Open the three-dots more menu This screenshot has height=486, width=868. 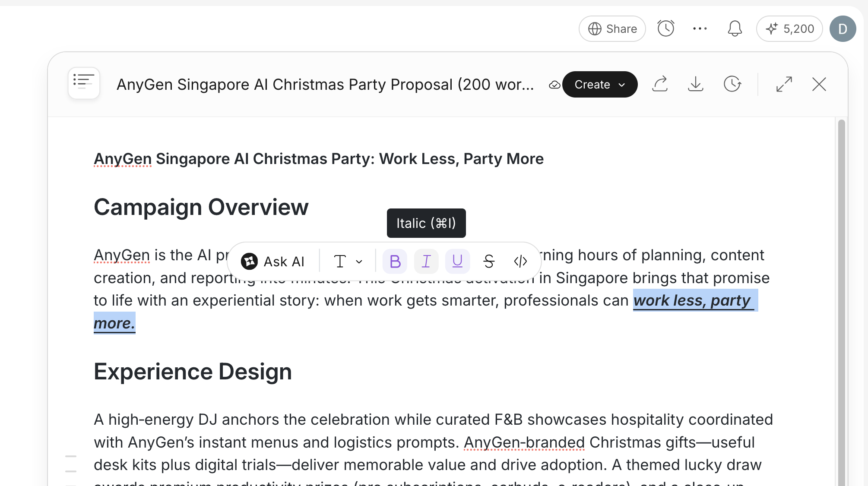click(x=700, y=29)
